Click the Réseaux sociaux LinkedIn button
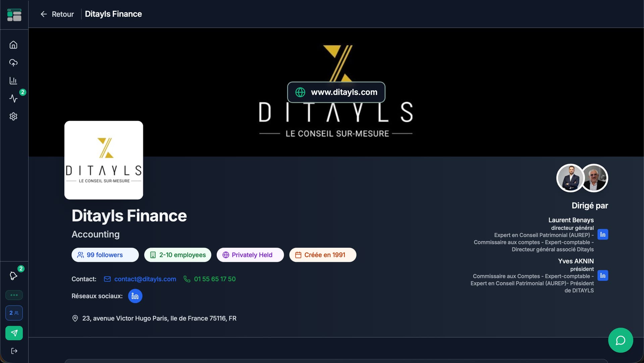Image resolution: width=644 pixels, height=363 pixels. pos(135,296)
